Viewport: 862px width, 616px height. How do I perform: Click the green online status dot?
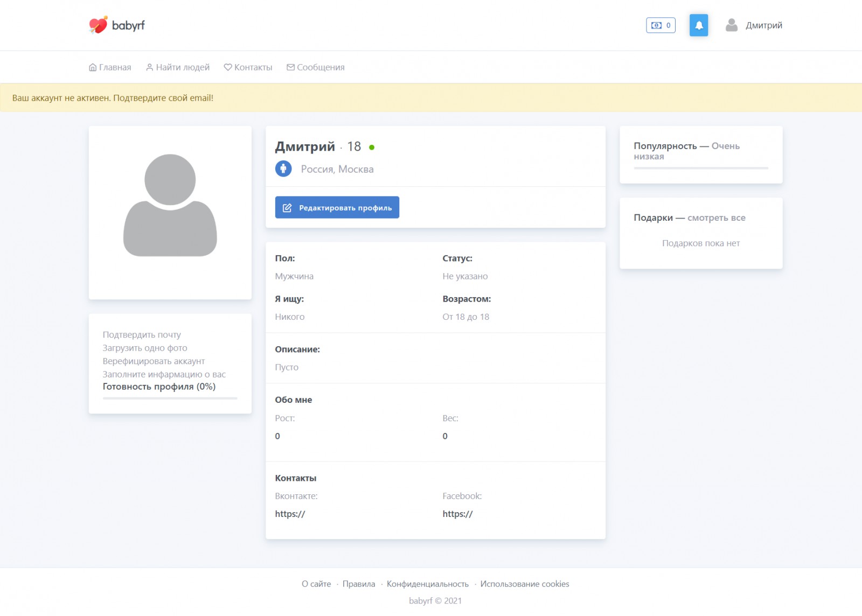coord(372,147)
